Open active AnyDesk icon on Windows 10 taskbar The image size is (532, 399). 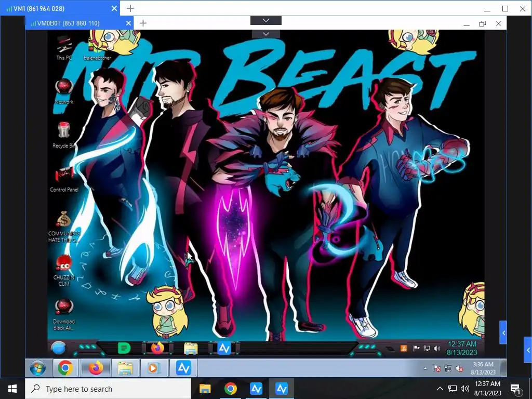tap(282, 389)
